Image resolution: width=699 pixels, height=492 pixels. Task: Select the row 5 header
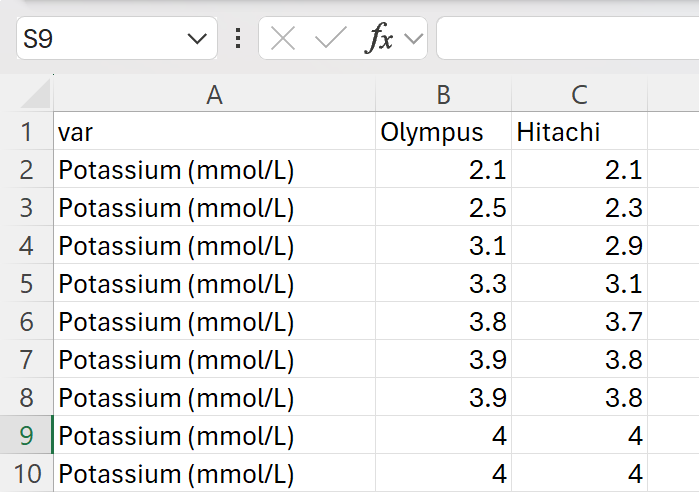(x=26, y=284)
